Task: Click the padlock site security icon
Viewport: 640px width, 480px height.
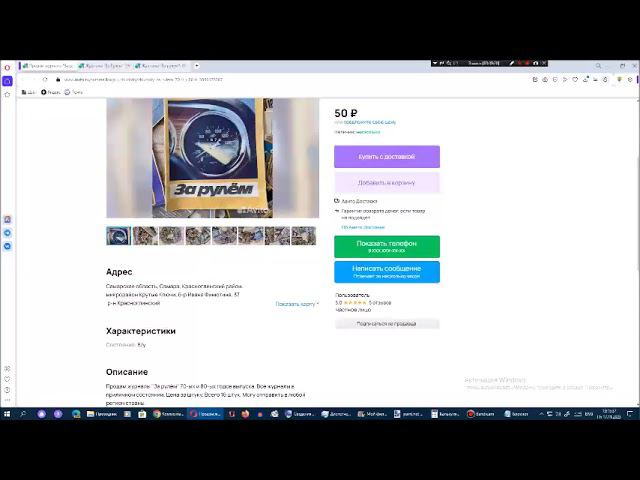Action: tap(58, 80)
